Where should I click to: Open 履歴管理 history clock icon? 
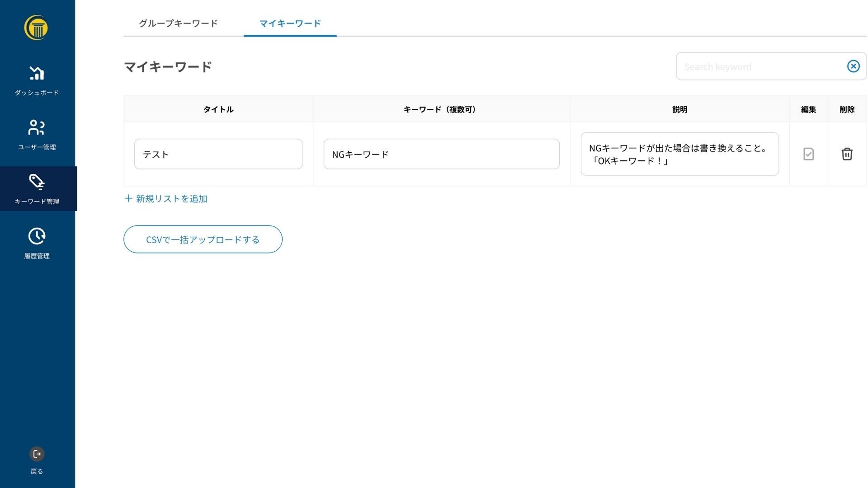(x=37, y=236)
